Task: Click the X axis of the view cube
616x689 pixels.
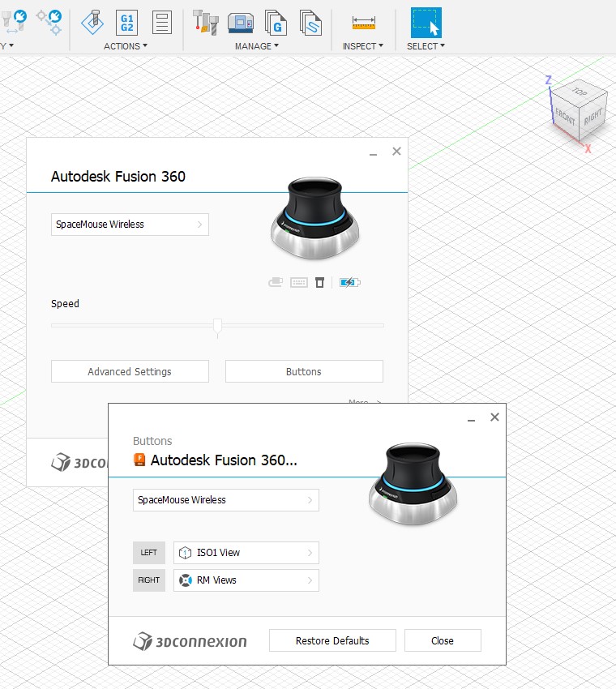Action: click(x=588, y=149)
